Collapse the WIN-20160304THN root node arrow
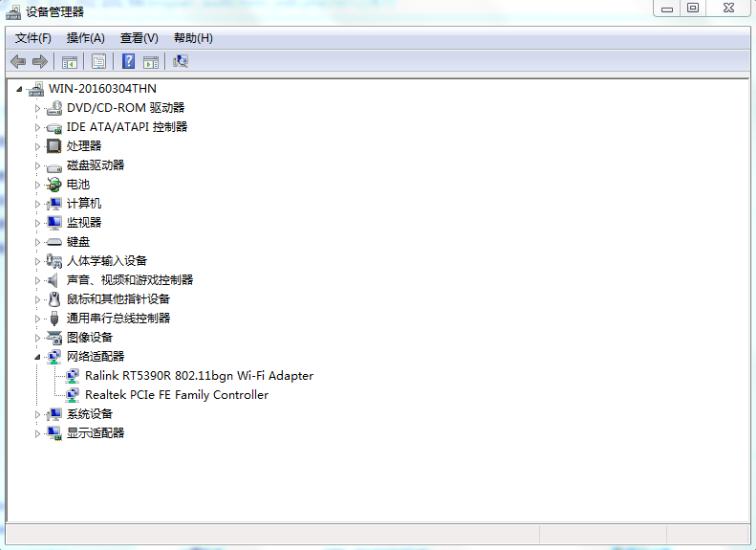This screenshot has height=550, width=756. (x=20, y=89)
